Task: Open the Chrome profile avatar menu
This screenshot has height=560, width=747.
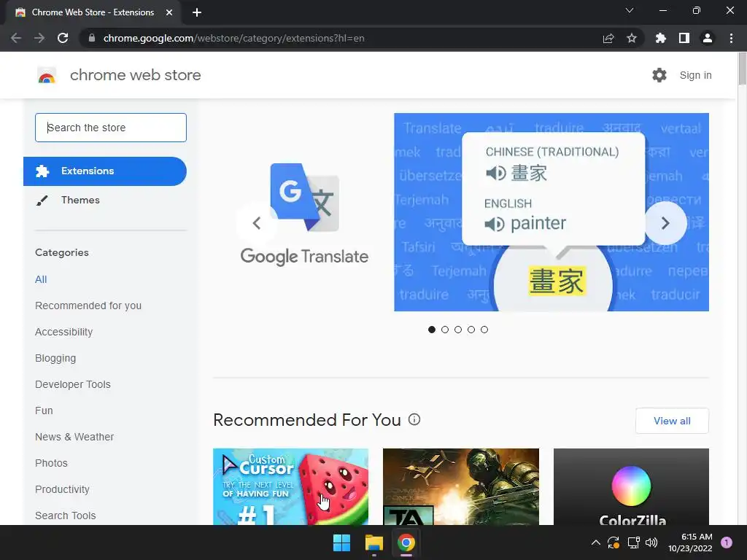Action: (x=708, y=38)
